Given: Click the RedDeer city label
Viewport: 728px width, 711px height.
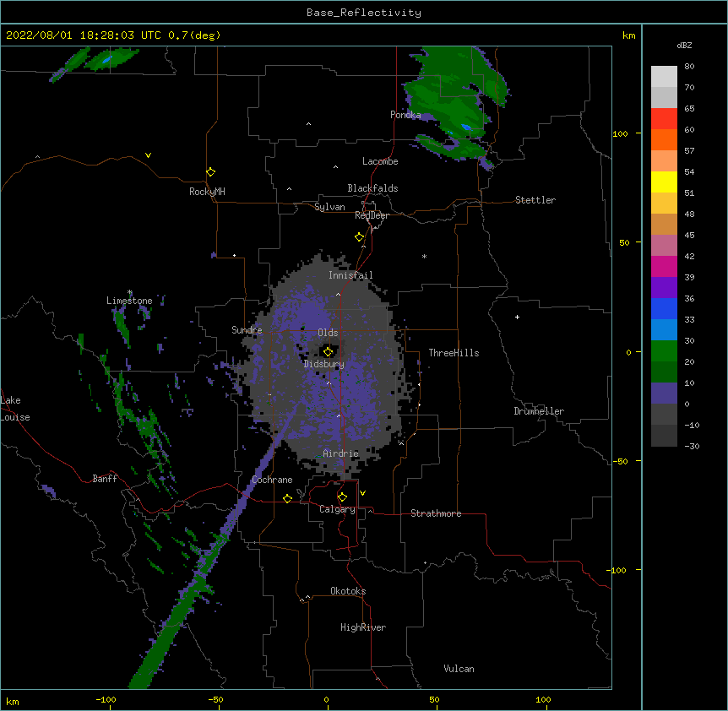Looking at the screenshot, I should point(372,215).
